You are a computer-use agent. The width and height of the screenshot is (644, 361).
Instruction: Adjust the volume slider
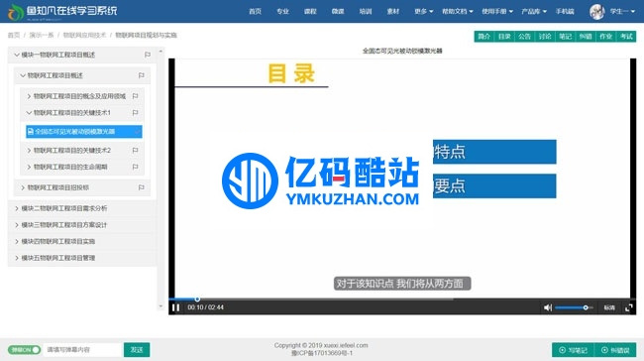coord(574,307)
